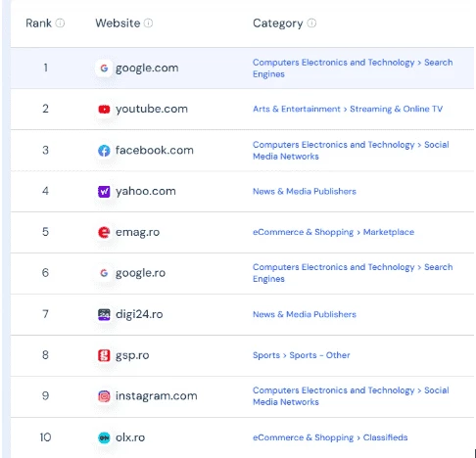
Task: Click rank number 4
Action: pyautogui.click(x=46, y=191)
